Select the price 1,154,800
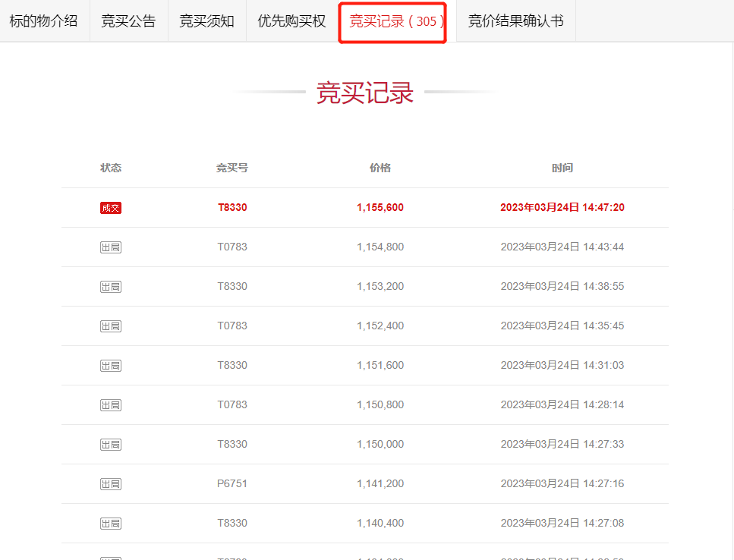 click(x=380, y=247)
